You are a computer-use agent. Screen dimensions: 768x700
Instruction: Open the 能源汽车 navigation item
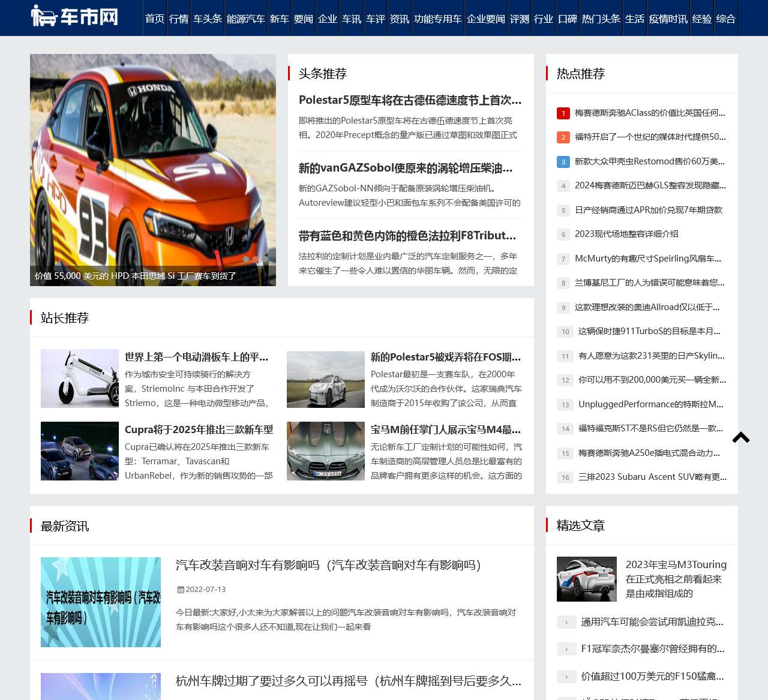246,19
